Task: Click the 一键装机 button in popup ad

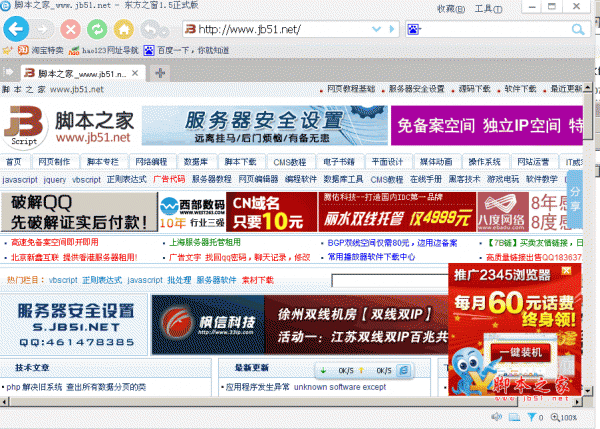Action: [520, 352]
